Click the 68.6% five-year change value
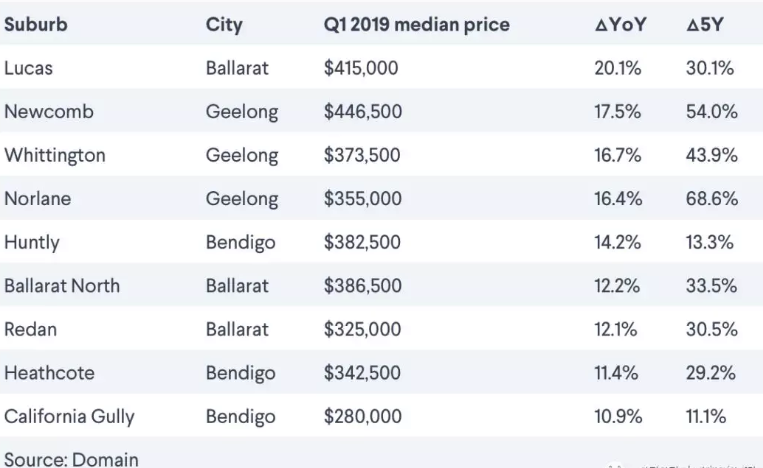Viewport: 763px width, 468px height. click(x=712, y=198)
